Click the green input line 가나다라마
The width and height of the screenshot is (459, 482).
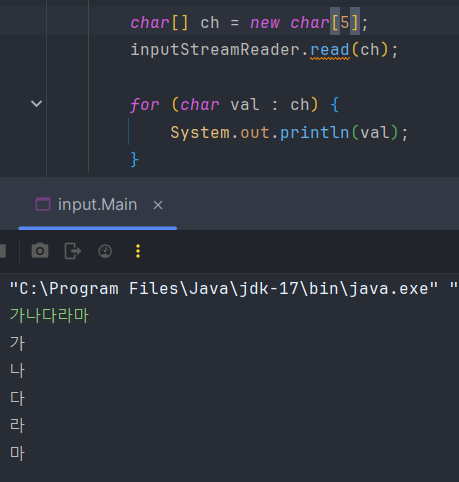(x=49, y=315)
